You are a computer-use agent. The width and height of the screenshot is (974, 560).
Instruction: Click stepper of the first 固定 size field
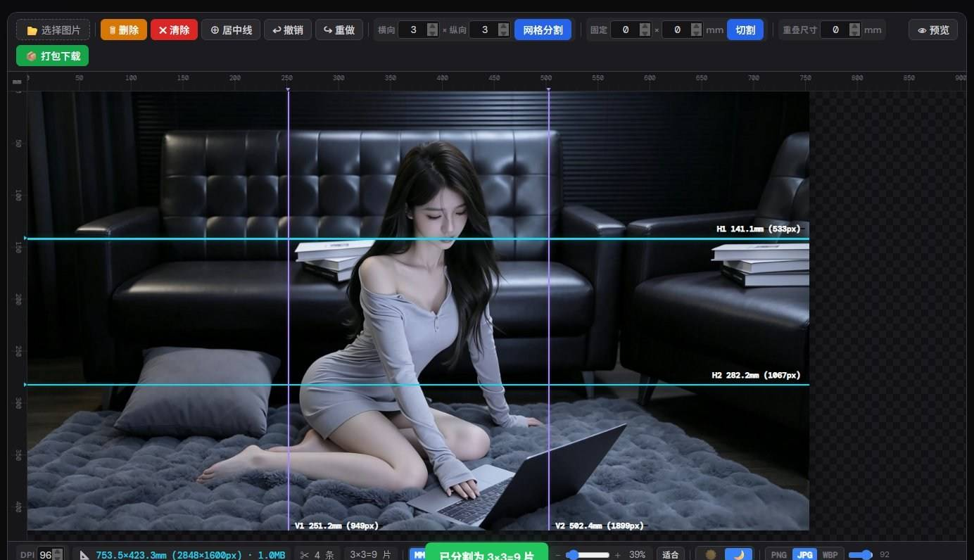pyautogui.click(x=645, y=30)
